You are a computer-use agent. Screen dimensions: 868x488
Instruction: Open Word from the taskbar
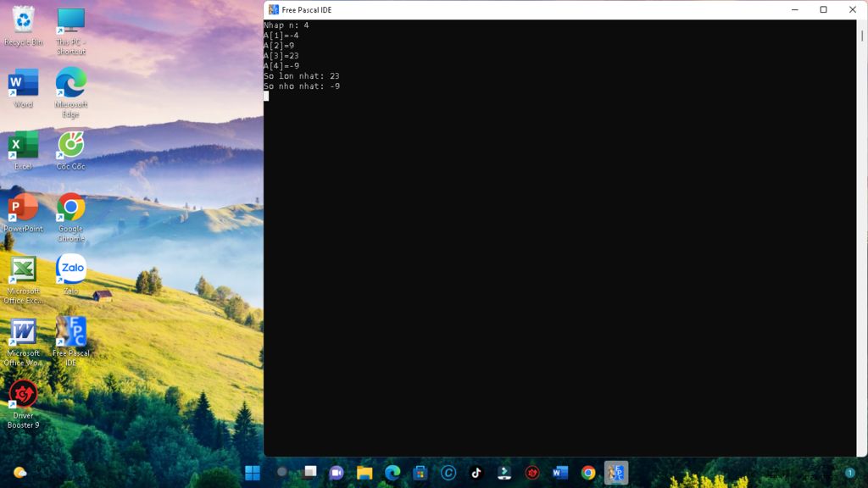[560, 473]
